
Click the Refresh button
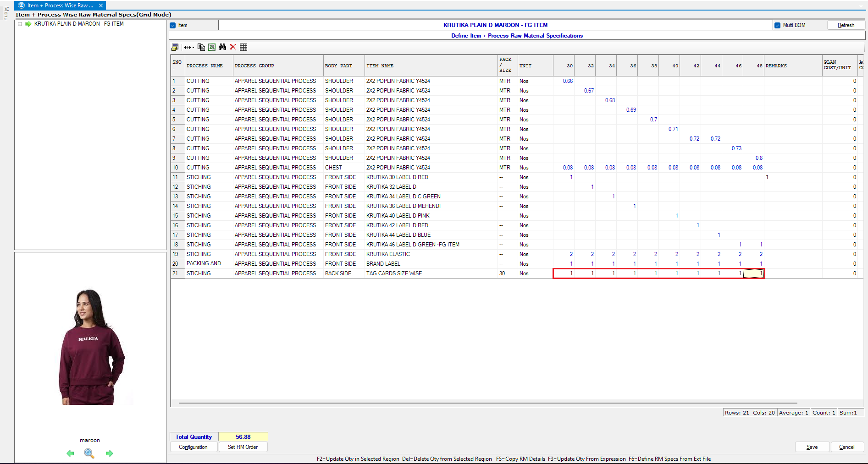[x=846, y=25]
